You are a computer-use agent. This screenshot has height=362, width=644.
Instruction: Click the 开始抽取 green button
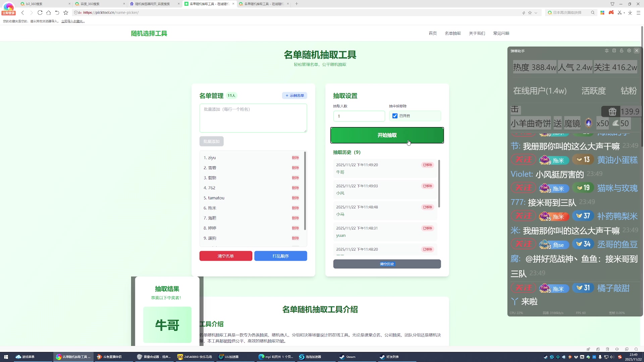click(x=387, y=135)
